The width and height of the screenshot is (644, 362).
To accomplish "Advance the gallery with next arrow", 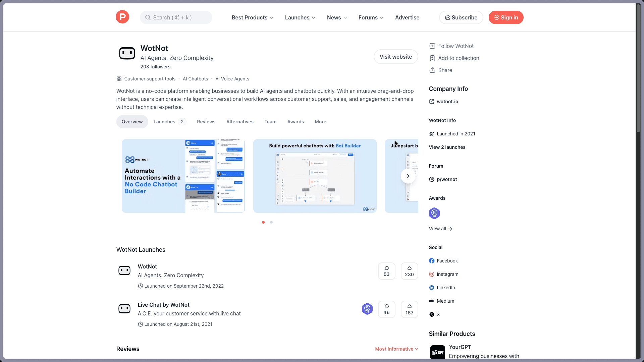I will 408,176.
